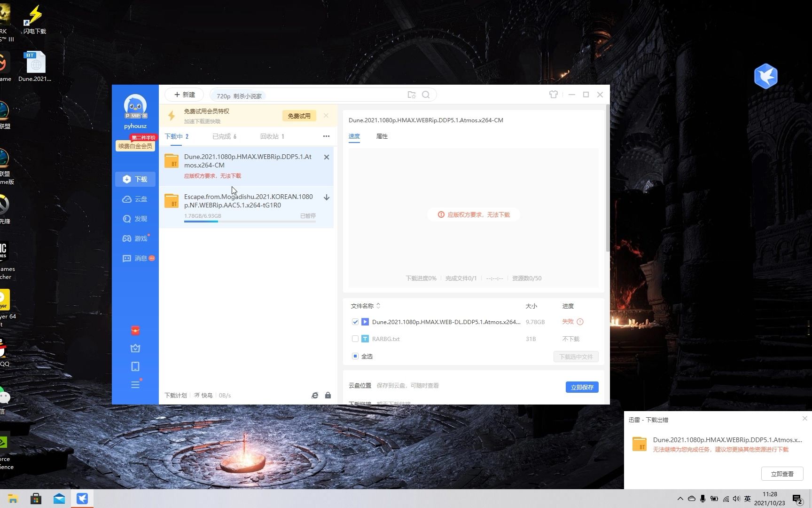Click the lock icon in status bar
The image size is (812, 508).
point(328,396)
